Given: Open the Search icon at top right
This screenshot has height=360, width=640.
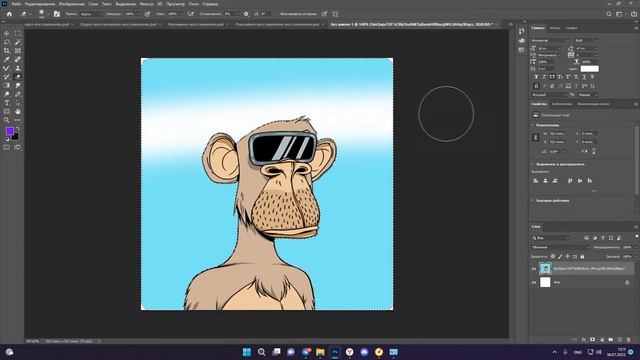Looking at the screenshot, I should pos(609,14).
